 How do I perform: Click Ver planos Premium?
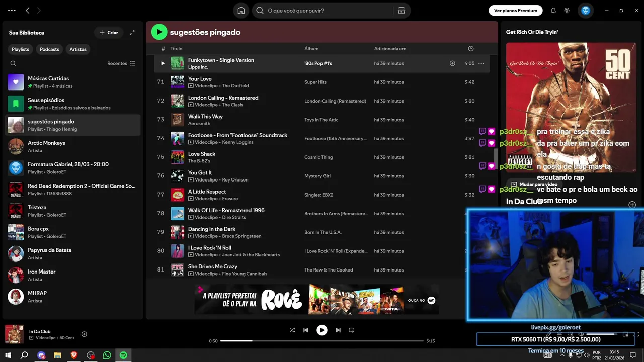click(x=516, y=11)
